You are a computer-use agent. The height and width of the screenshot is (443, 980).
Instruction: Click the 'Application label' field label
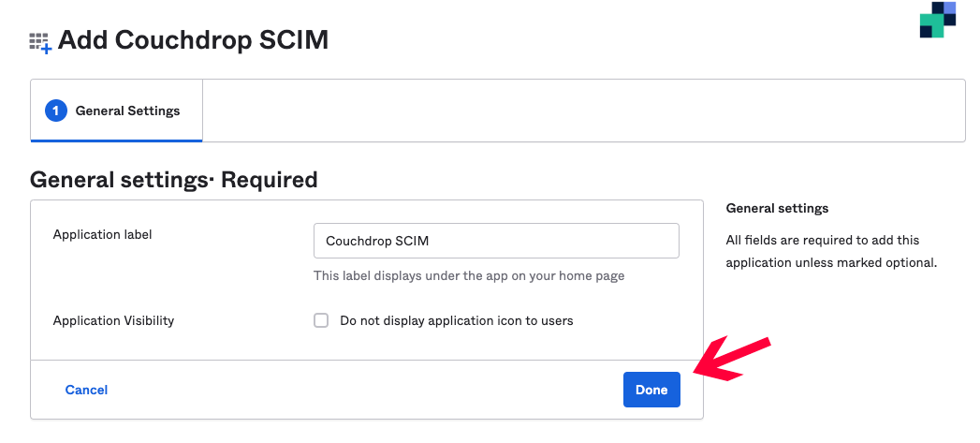103,235
